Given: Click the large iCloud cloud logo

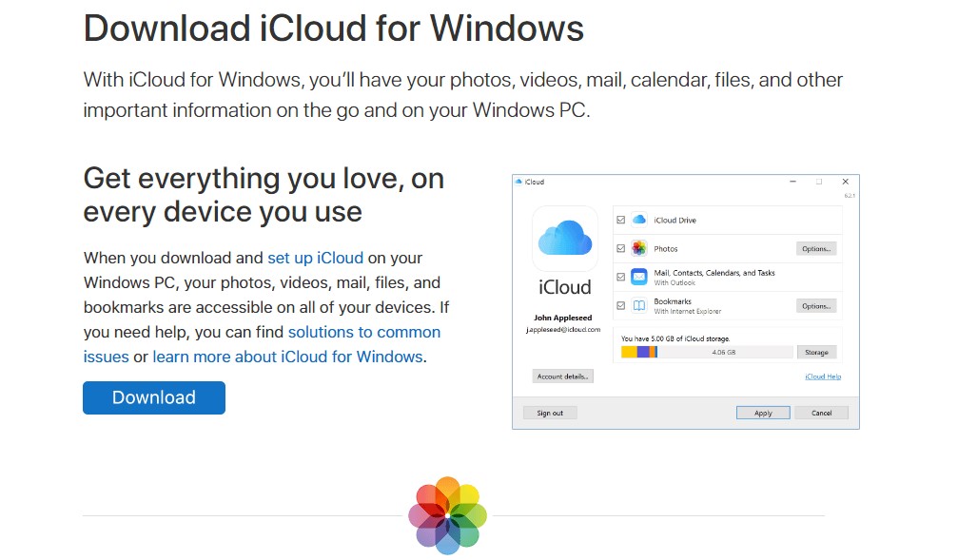Looking at the screenshot, I should click(x=565, y=239).
